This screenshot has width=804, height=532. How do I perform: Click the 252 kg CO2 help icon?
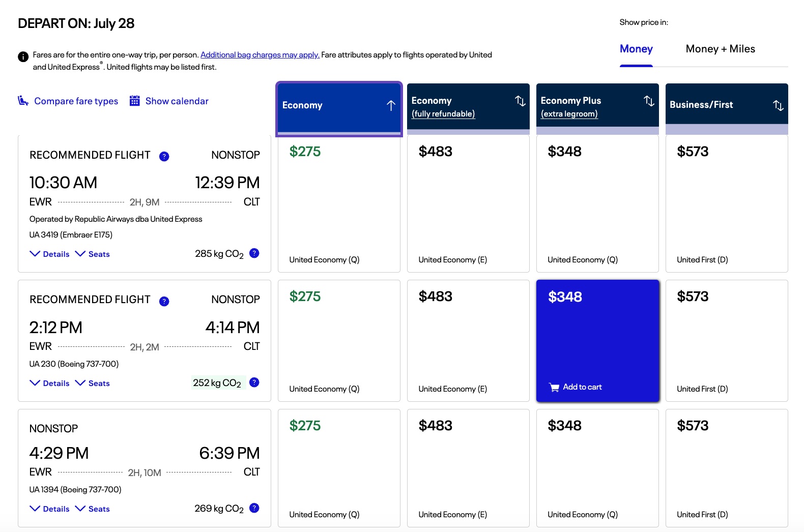coord(254,382)
